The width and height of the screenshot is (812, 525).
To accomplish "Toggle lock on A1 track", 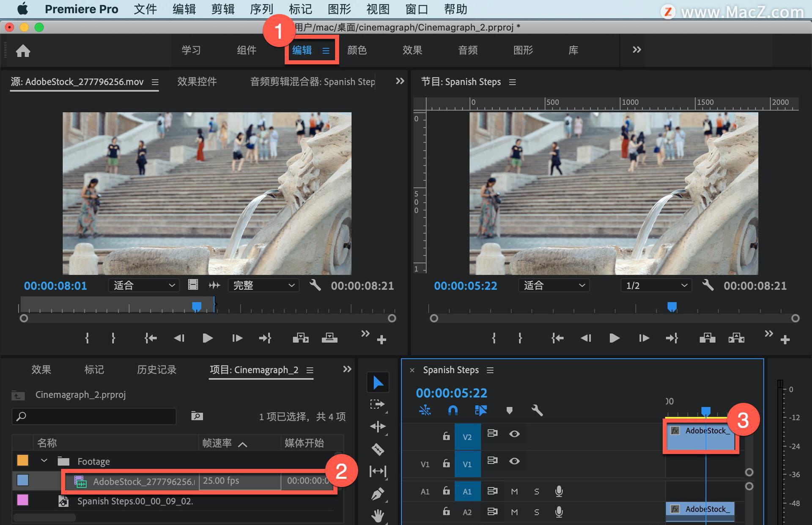I will pyautogui.click(x=446, y=490).
